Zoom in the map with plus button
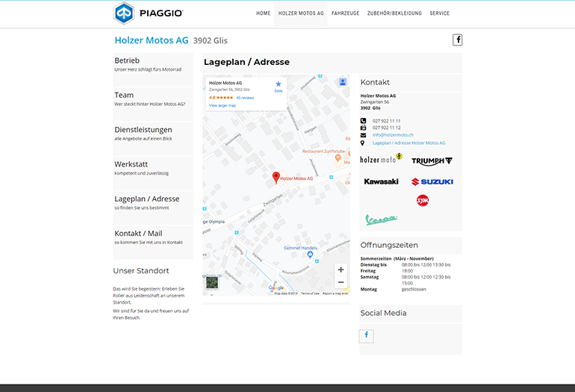Image resolution: width=575 pixels, height=392 pixels. 341,270
